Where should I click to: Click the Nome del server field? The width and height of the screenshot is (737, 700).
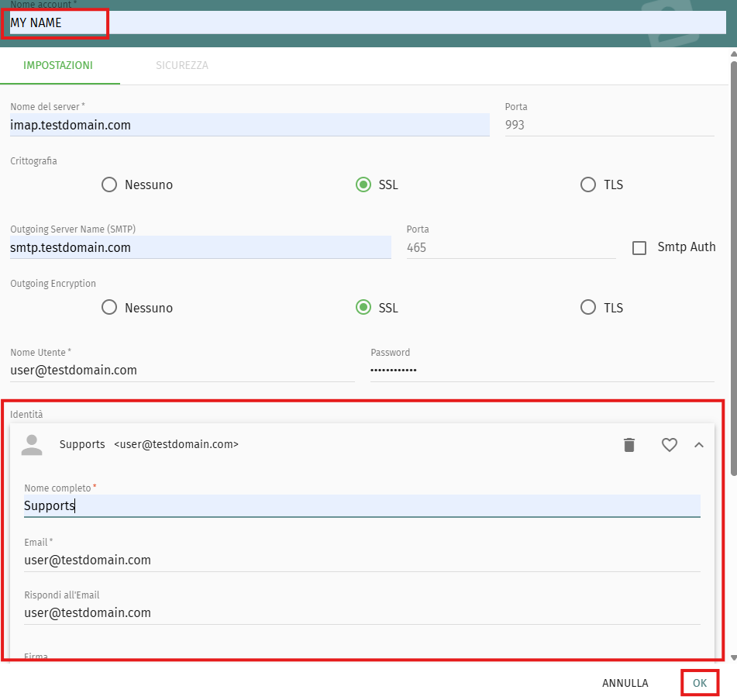[250, 125]
